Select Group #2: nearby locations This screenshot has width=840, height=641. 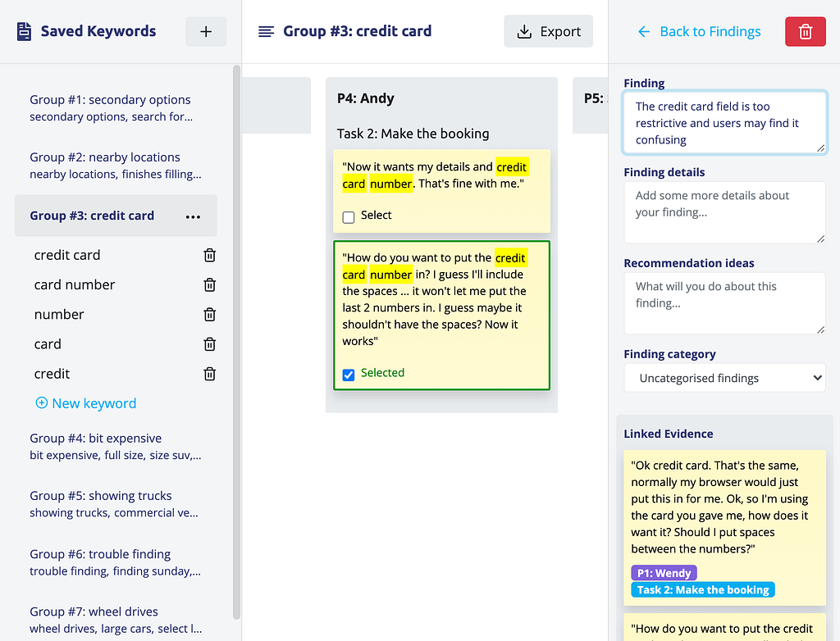pos(116,166)
